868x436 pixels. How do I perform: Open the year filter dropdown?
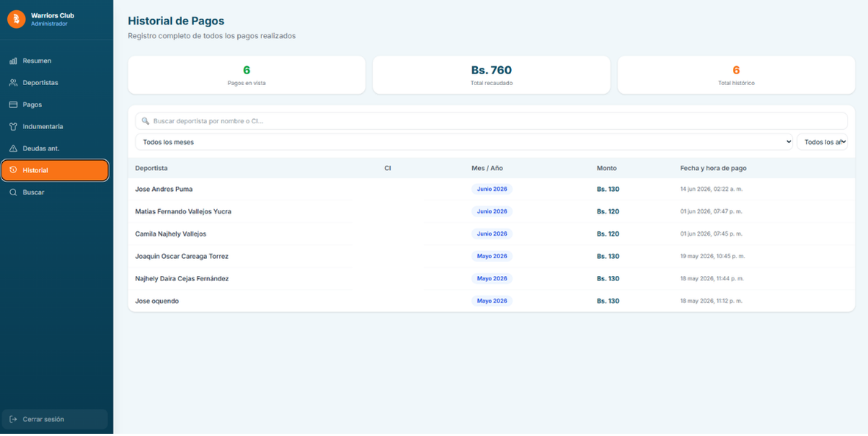(x=822, y=142)
